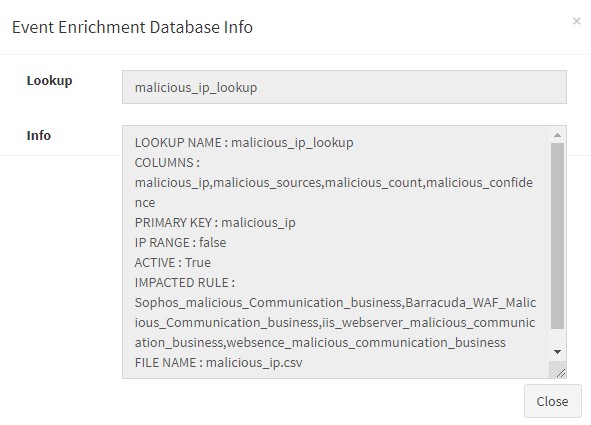This screenshot has height=425, width=591.
Task: Place the cursor on the LOOKUP NAME line
Action: (244, 143)
